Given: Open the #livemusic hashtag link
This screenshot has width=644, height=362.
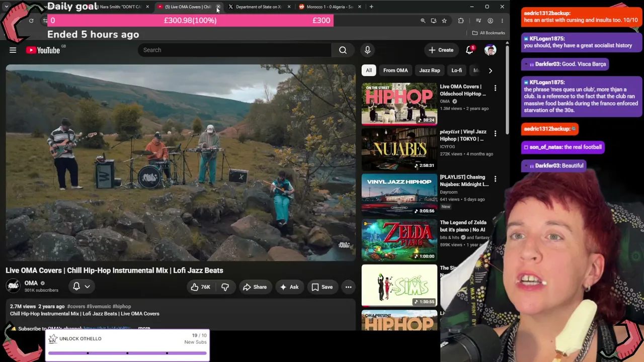Looking at the screenshot, I should pos(99,306).
